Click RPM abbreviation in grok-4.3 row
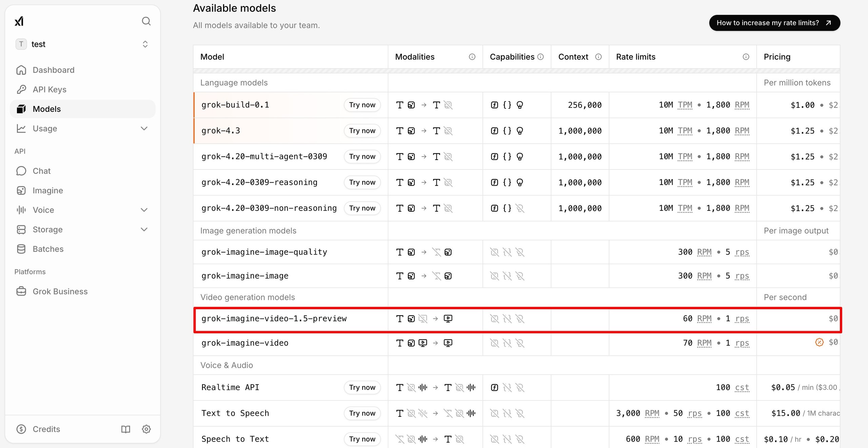Screen dimensions: 868x448 pos(742,131)
